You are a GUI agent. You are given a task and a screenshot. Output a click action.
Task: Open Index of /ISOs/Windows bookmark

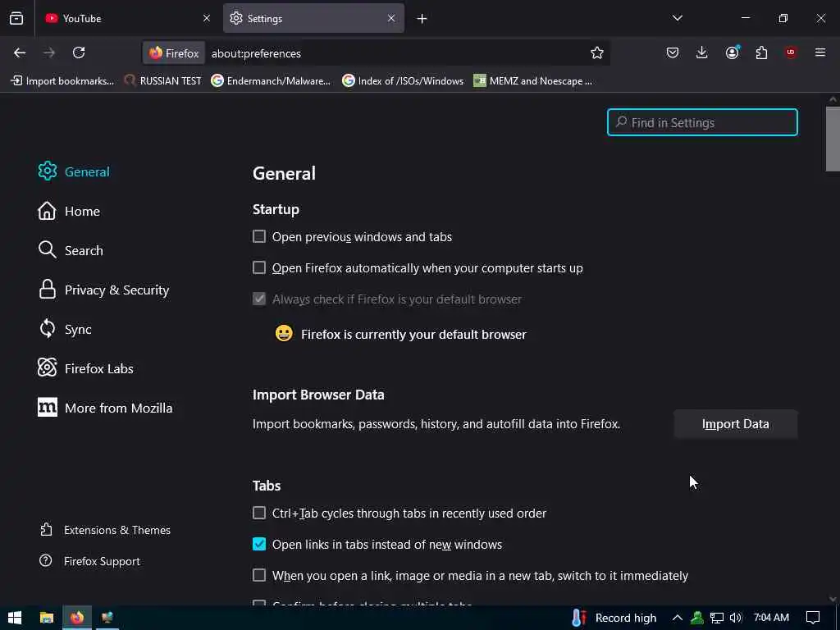(x=403, y=81)
